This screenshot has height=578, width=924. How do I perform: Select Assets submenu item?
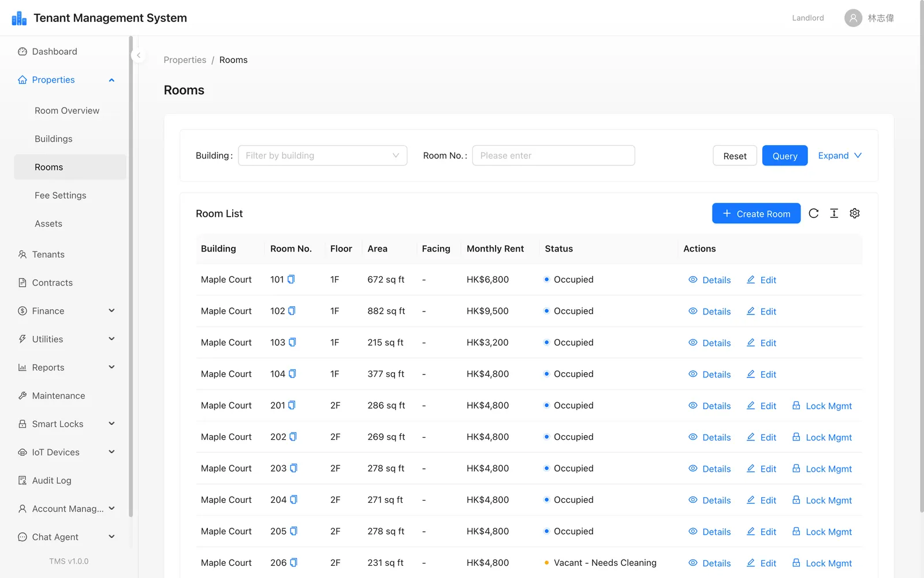click(x=69, y=224)
